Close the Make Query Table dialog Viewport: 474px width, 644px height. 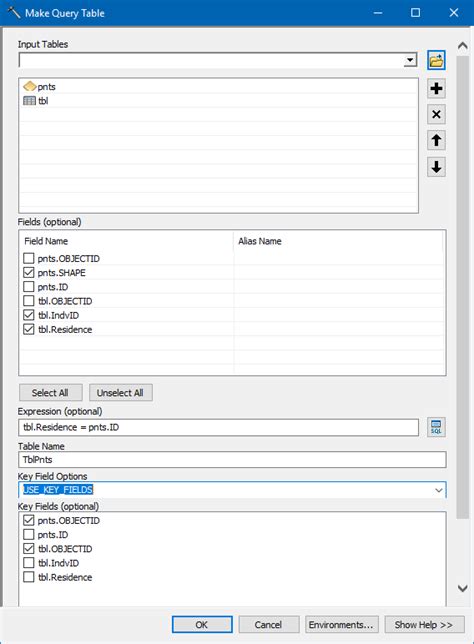[x=454, y=13]
